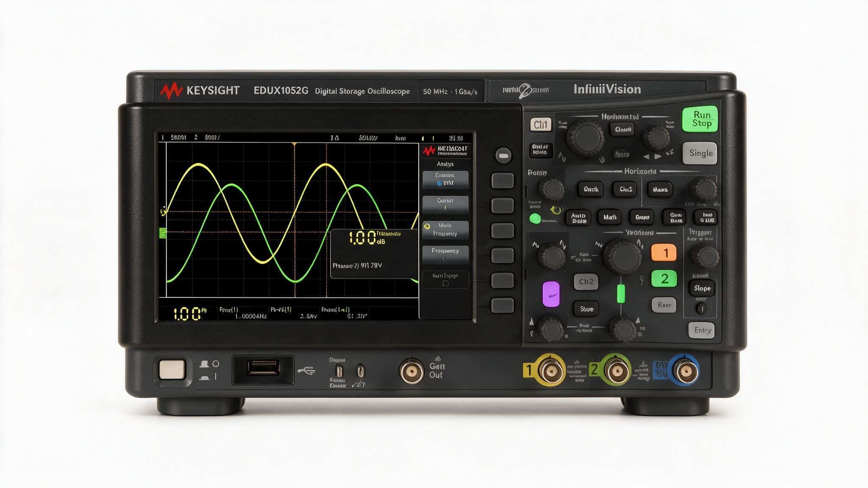The width and height of the screenshot is (868, 488).
Task: Click the green vertical indicator bar
Action: tap(621, 294)
